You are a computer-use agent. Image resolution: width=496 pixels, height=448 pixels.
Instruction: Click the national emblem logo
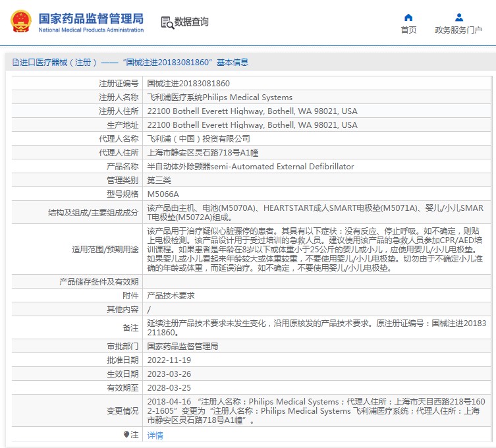point(20,22)
